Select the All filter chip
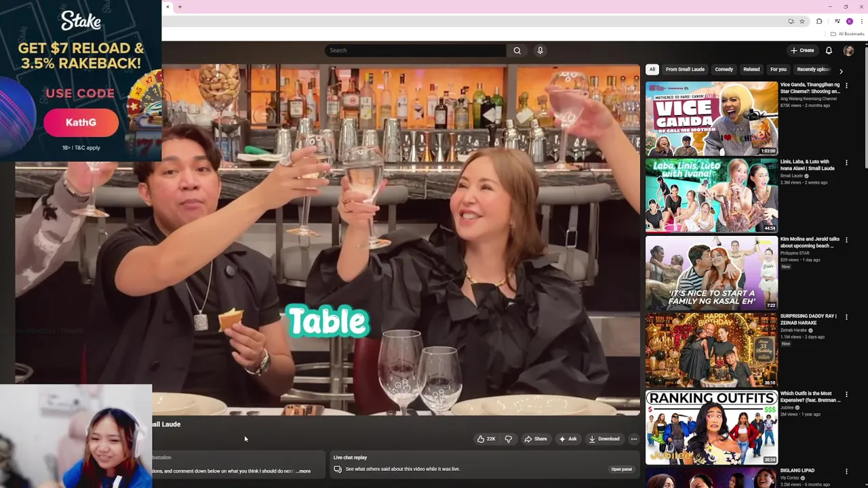This screenshot has height=488, width=868. pyautogui.click(x=652, y=69)
